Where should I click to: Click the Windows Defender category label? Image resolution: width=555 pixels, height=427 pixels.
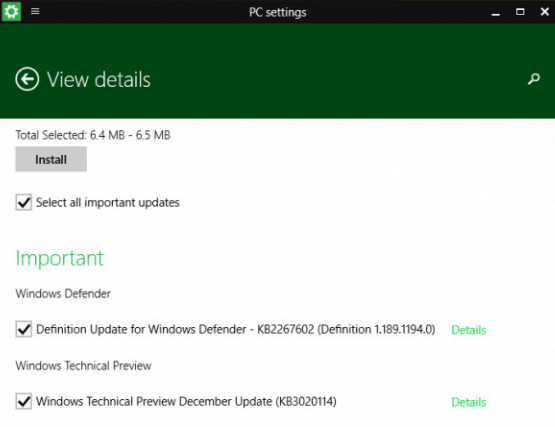pos(63,294)
